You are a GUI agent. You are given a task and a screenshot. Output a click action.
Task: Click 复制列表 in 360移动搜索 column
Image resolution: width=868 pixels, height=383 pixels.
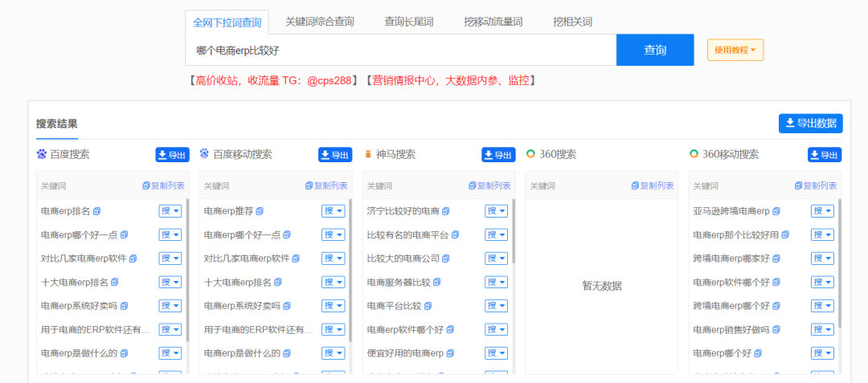(x=816, y=185)
